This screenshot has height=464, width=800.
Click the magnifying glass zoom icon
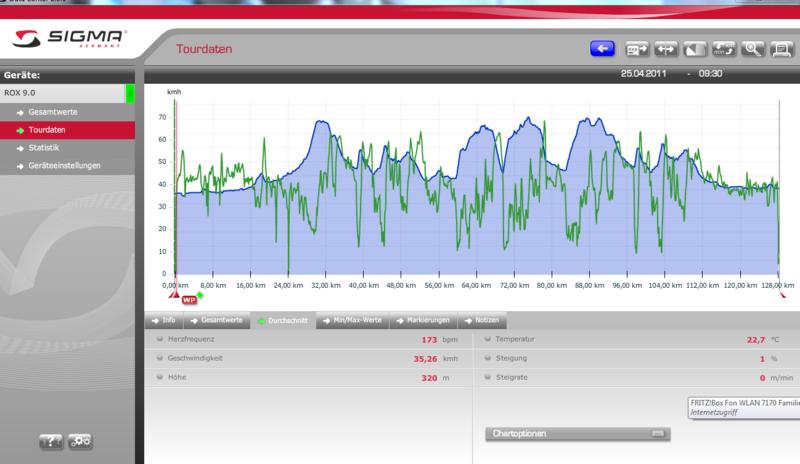pyautogui.click(x=752, y=48)
